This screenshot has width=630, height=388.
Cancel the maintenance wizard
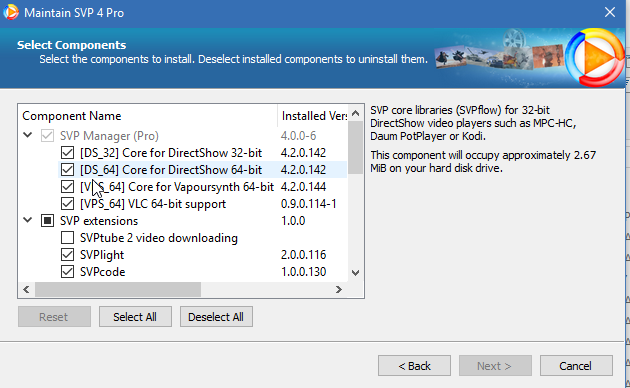click(576, 366)
